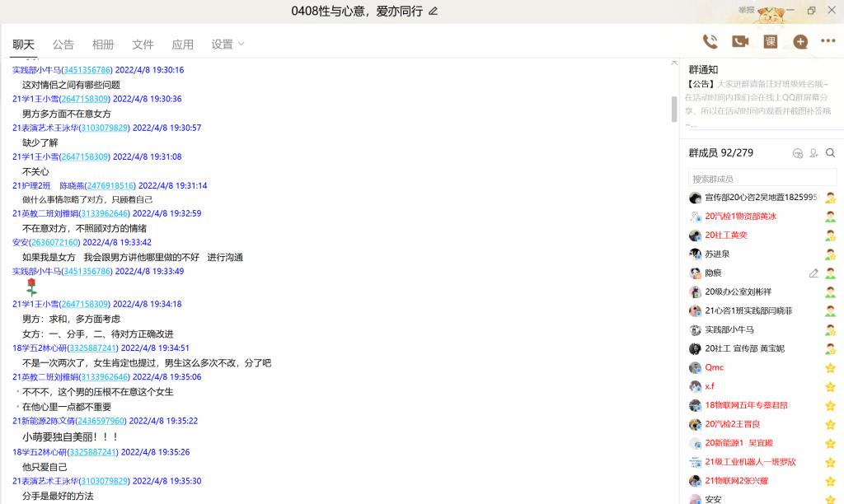Edit group card with pencil beside 隐痕
Screen dimensions: 844x504
[x=814, y=273]
